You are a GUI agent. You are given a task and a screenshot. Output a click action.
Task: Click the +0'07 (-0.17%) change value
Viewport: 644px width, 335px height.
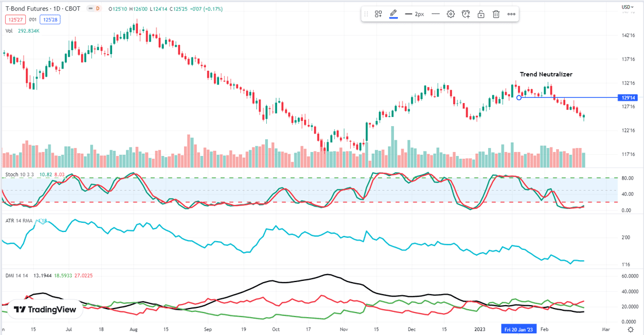(x=208, y=9)
